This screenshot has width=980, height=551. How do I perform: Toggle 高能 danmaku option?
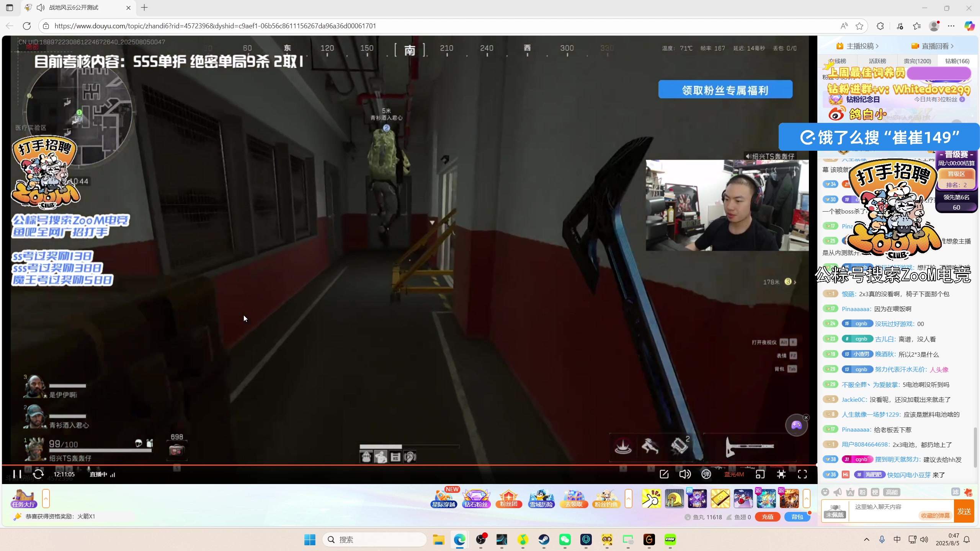(892, 492)
